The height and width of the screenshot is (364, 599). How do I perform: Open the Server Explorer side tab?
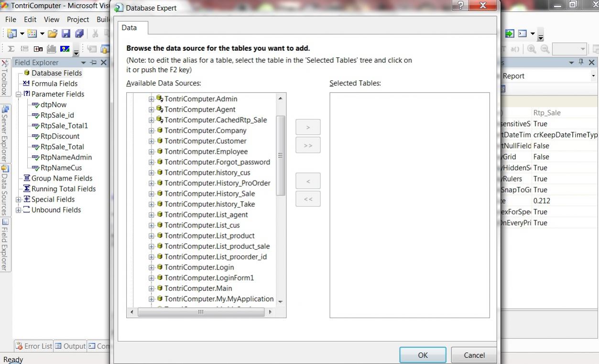pos(4,133)
